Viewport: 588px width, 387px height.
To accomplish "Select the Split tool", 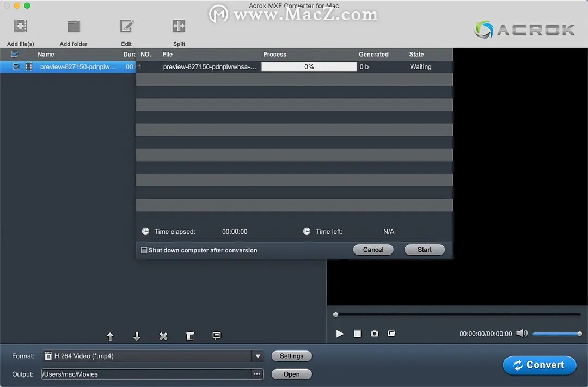I will [179, 26].
